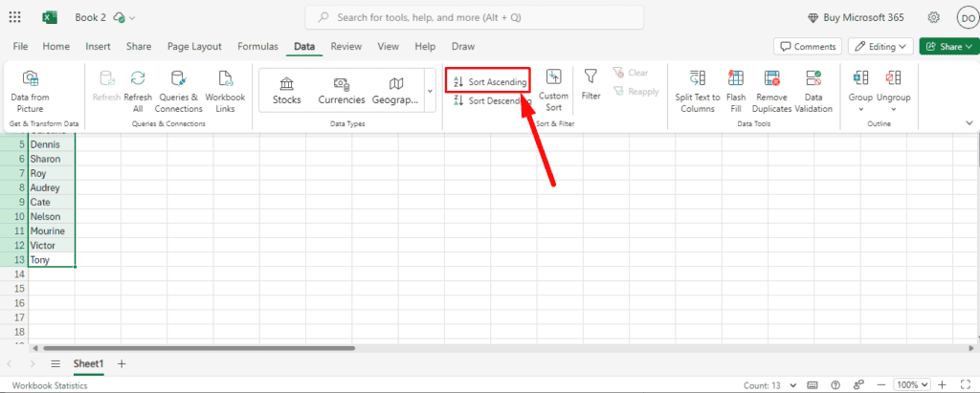980x393 pixels.
Task: Open the 100% zoom level dropdown
Action: [x=912, y=385]
